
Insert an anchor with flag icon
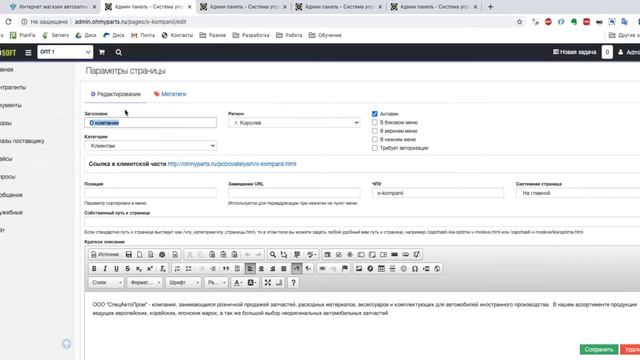[x=345, y=269]
